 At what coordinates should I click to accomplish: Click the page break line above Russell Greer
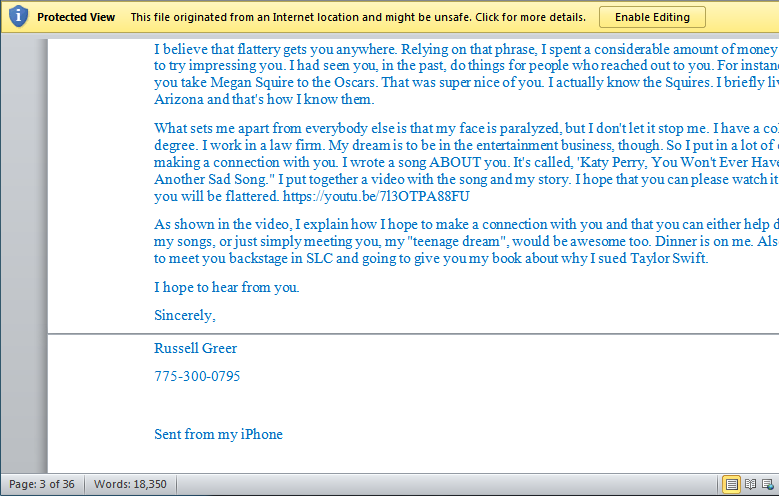tap(413, 333)
